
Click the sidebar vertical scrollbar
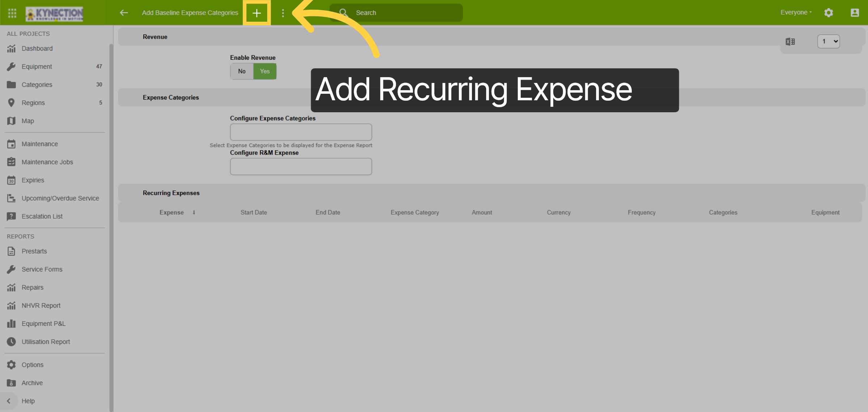coord(111,227)
